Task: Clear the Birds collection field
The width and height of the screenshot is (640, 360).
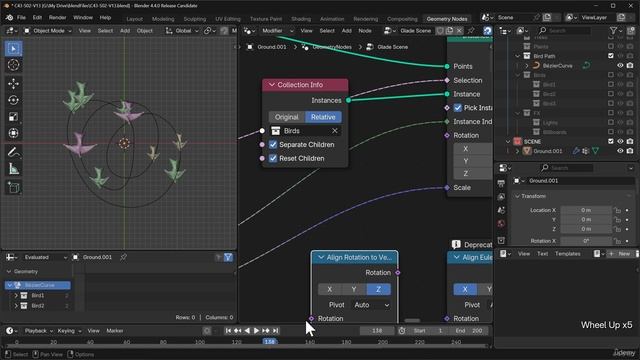Action: [x=335, y=131]
